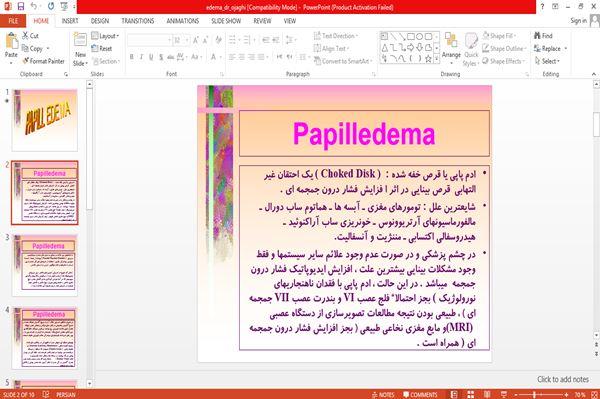
Task: Expand the Select dropdown in Editing
Action: pos(547,61)
